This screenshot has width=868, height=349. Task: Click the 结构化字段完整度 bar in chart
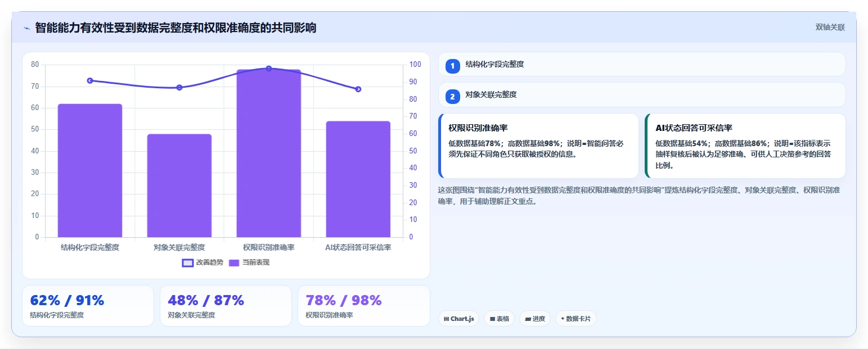(x=90, y=170)
